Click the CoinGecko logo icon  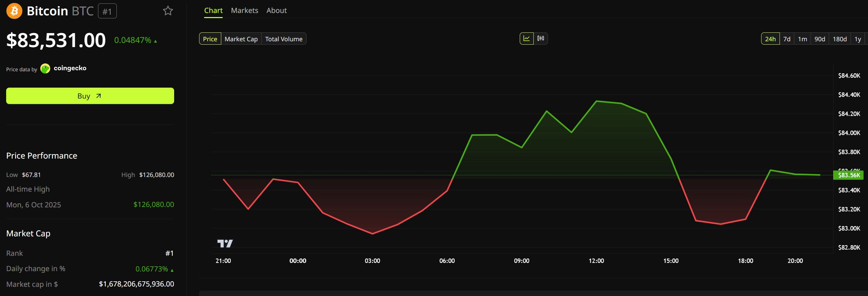(45, 69)
